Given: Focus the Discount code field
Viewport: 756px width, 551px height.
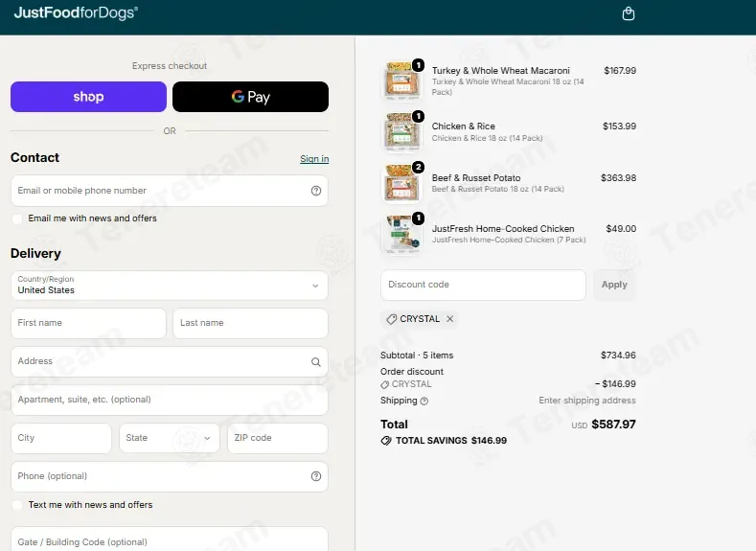Looking at the screenshot, I should pos(483,285).
